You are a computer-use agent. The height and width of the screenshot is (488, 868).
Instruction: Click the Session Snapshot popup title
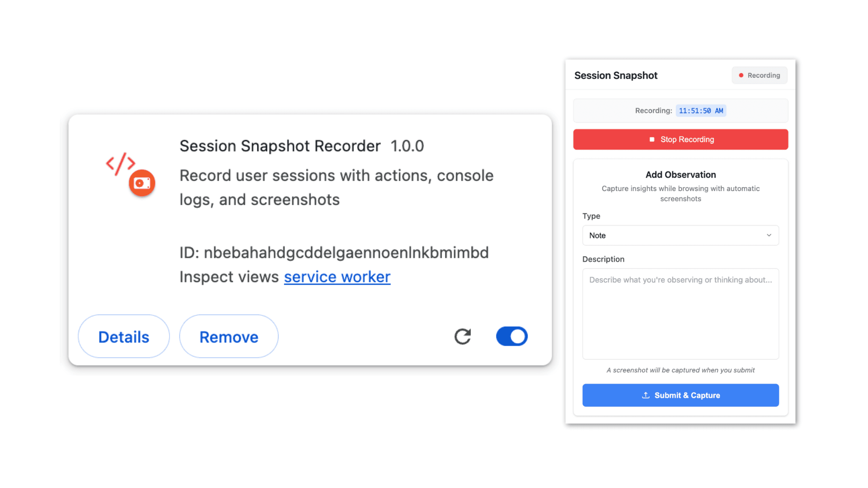(616, 75)
